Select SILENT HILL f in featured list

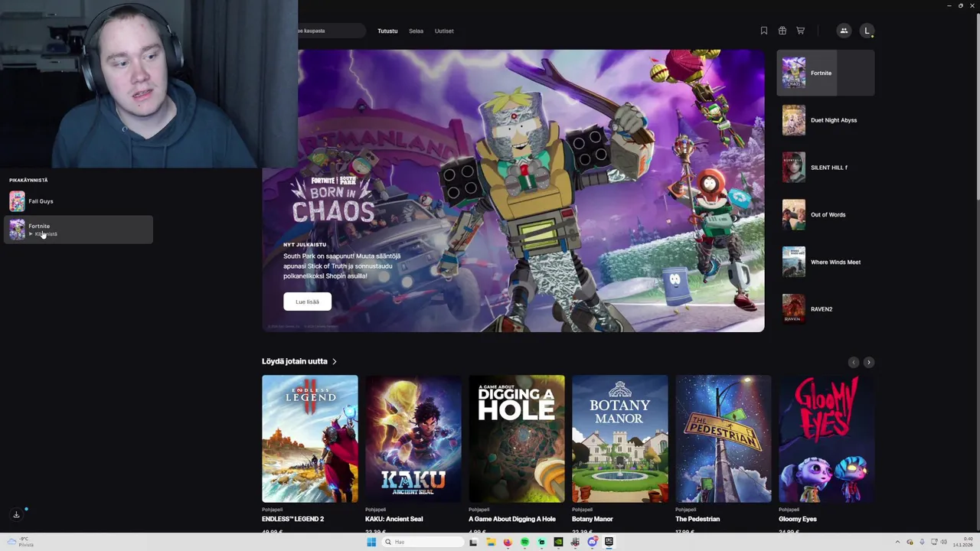coord(825,168)
